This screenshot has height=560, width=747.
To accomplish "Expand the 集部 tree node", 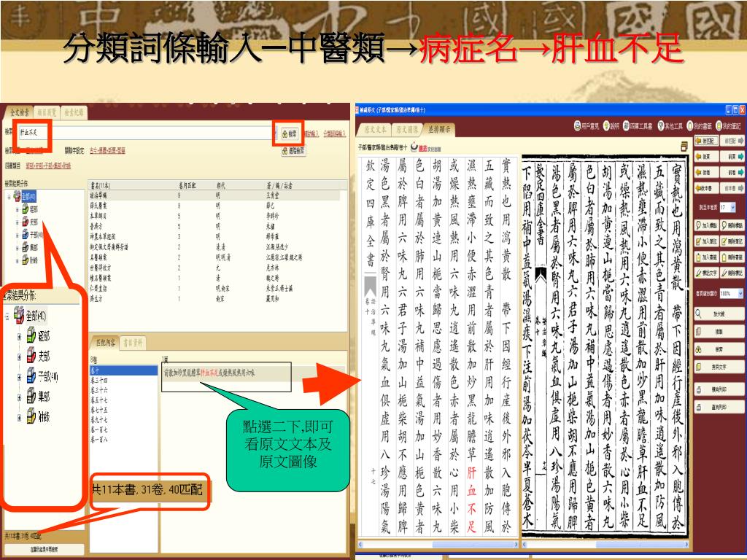I will click(18, 248).
